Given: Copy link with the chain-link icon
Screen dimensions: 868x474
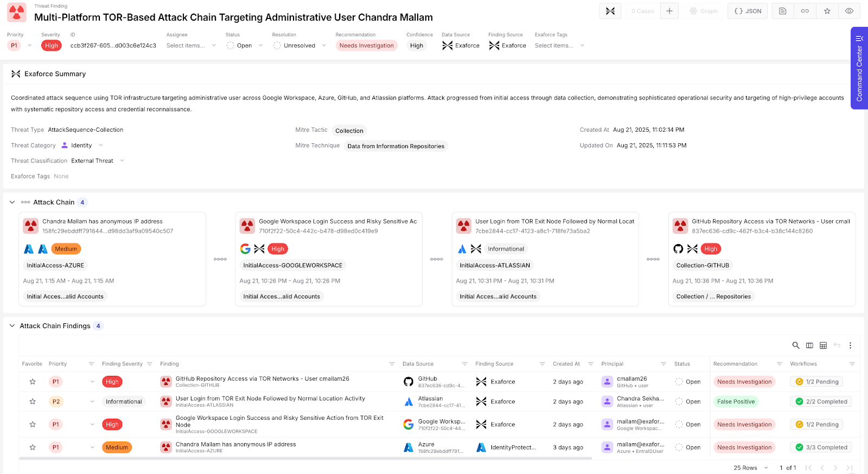Looking at the screenshot, I should tap(805, 11).
